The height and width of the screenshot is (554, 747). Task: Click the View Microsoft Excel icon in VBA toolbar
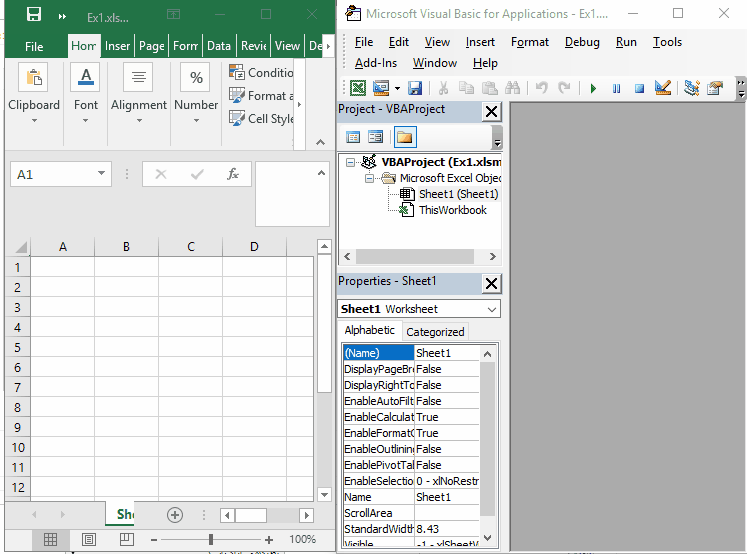point(358,88)
